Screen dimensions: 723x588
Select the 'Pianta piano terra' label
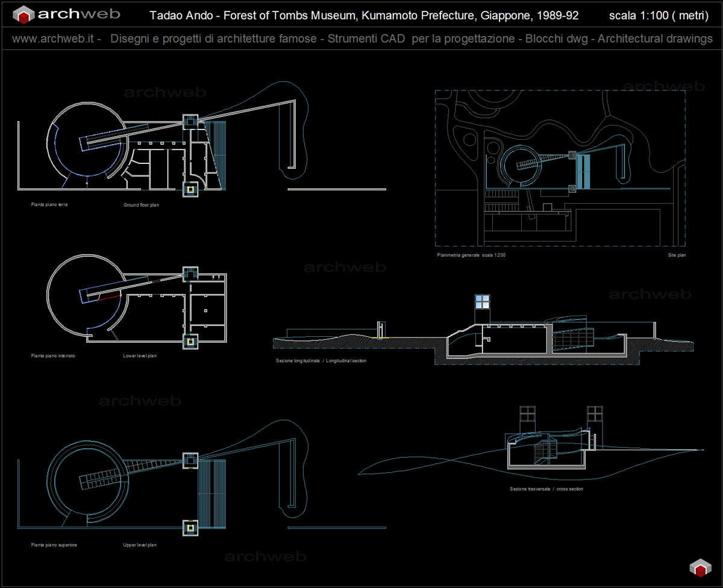[49, 205]
